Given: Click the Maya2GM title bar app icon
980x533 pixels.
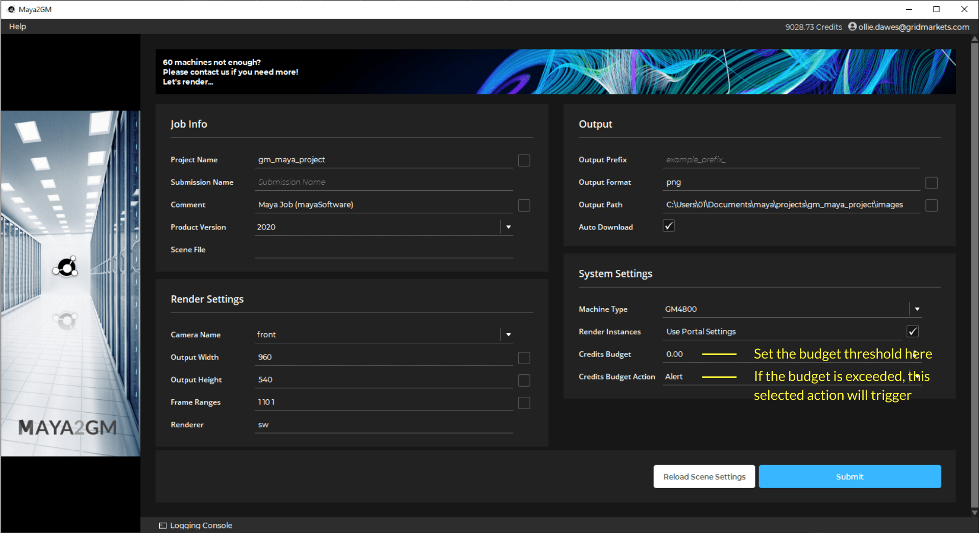Looking at the screenshot, I should pyautogui.click(x=11, y=9).
